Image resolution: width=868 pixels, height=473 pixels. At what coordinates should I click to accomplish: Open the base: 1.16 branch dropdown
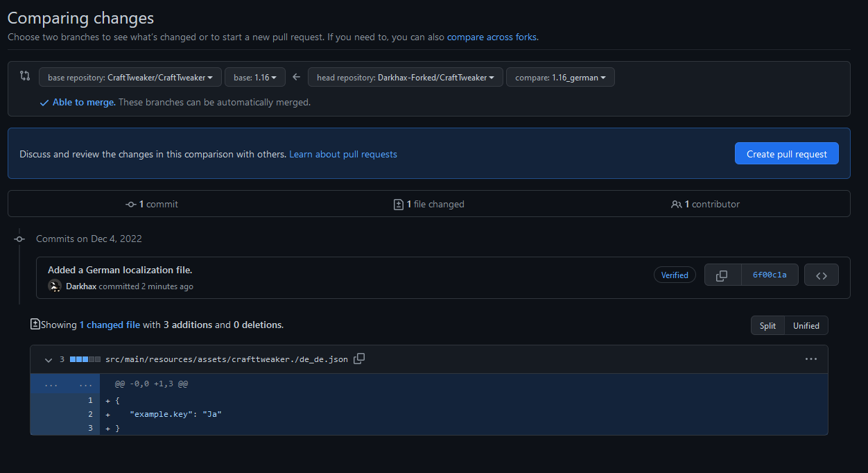(254, 78)
